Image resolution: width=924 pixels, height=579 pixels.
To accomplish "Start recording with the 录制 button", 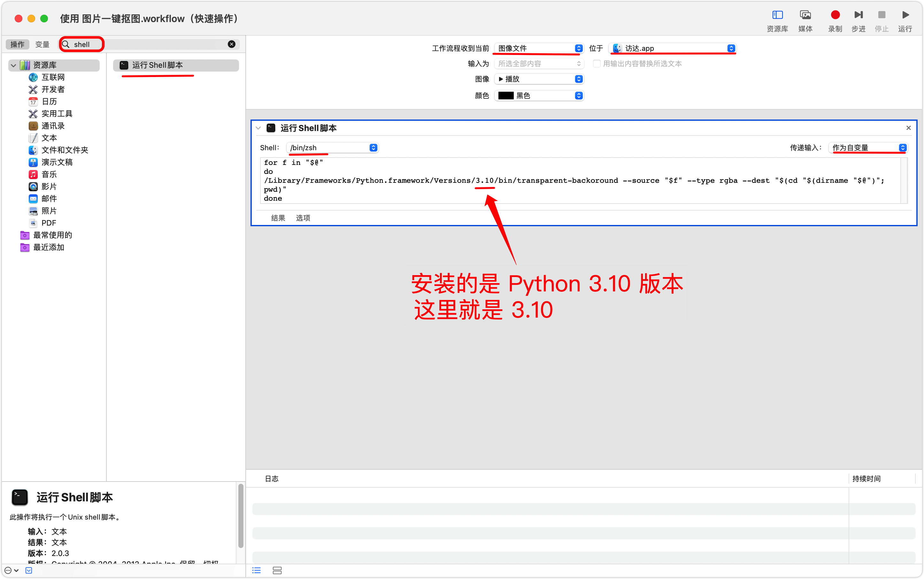I will 835,15.
